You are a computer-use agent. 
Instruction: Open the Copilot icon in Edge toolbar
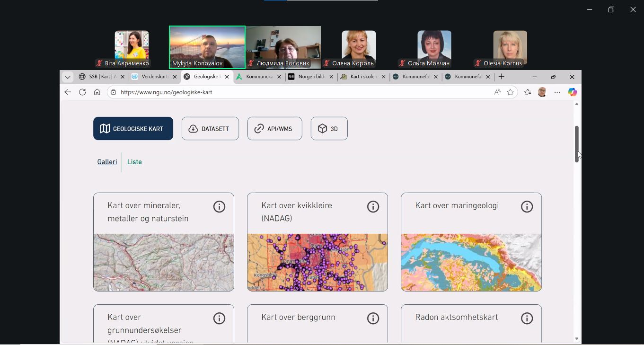[573, 92]
